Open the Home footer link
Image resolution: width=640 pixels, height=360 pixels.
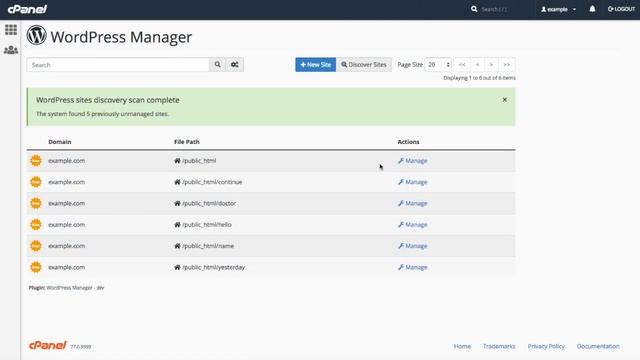click(x=462, y=346)
